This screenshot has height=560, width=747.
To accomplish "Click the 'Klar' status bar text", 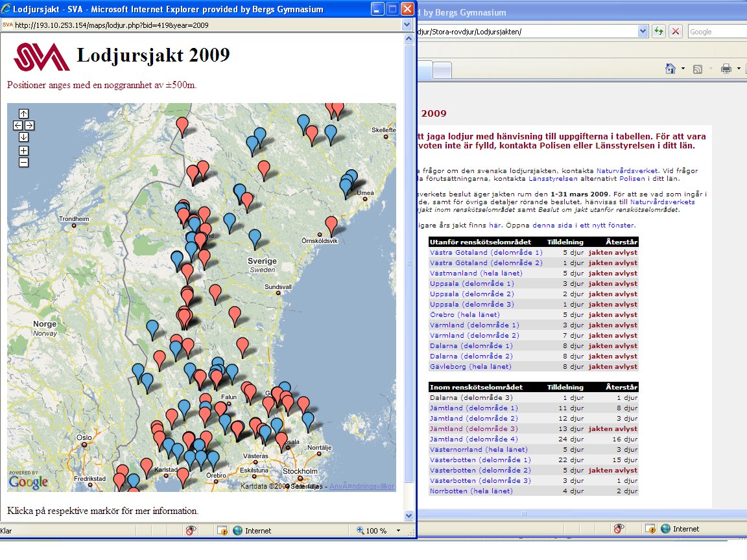I will 6,530.
